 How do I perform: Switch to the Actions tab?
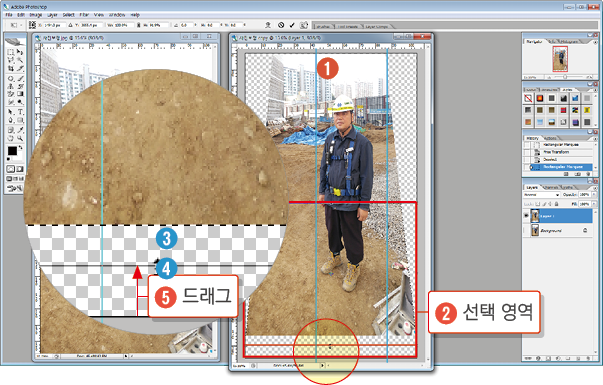click(x=550, y=138)
